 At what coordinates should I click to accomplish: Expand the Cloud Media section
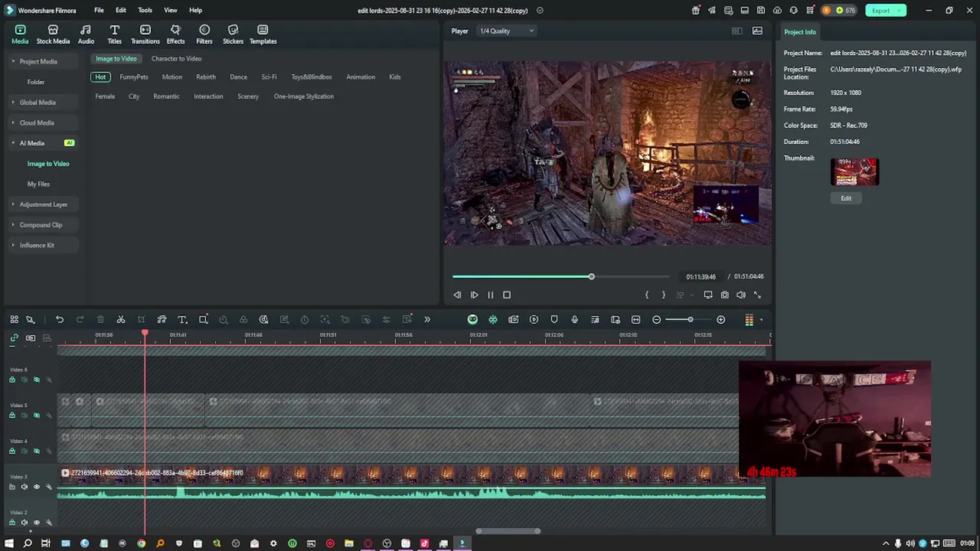[13, 122]
